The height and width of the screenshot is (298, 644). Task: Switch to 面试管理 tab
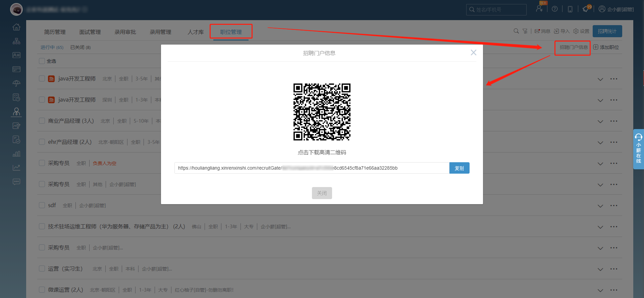tap(90, 32)
